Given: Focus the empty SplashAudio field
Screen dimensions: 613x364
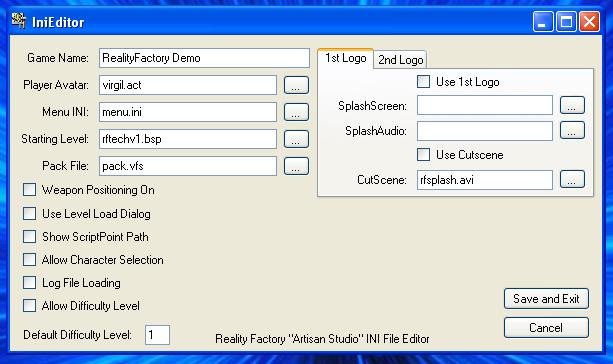Looking at the screenshot, I should tap(485, 131).
